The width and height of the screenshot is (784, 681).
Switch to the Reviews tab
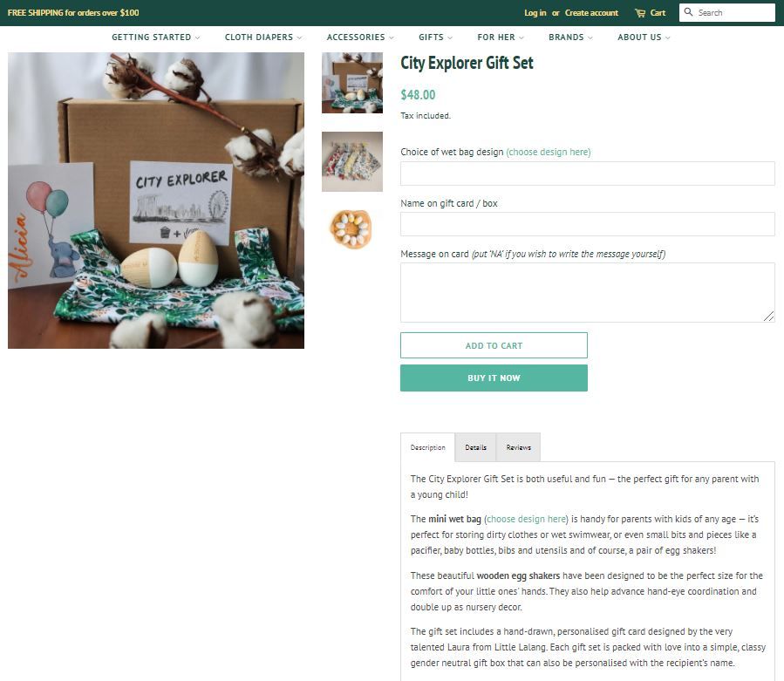point(519,447)
